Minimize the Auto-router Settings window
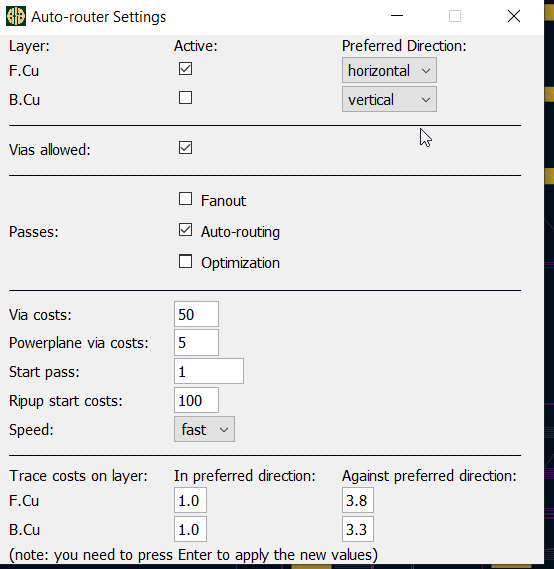The width and height of the screenshot is (554, 569). tap(397, 16)
